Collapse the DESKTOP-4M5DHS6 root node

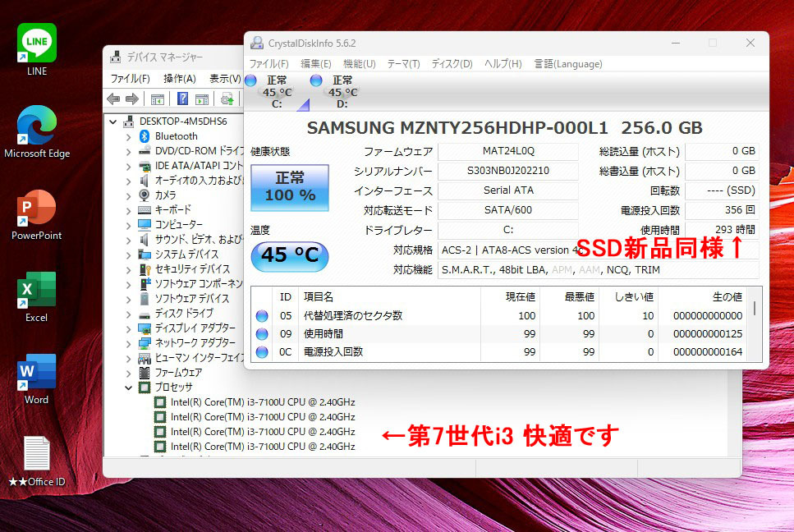113,122
